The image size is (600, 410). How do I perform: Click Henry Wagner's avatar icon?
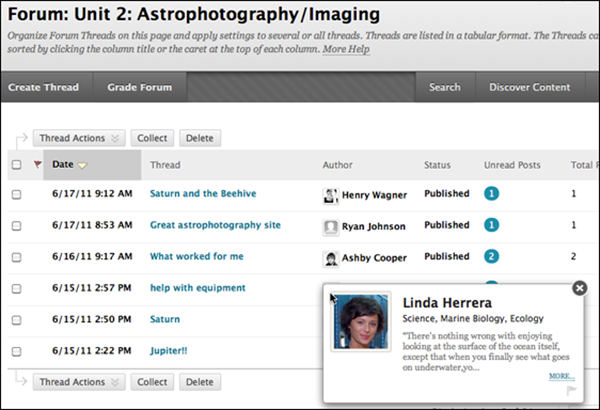[x=330, y=196]
